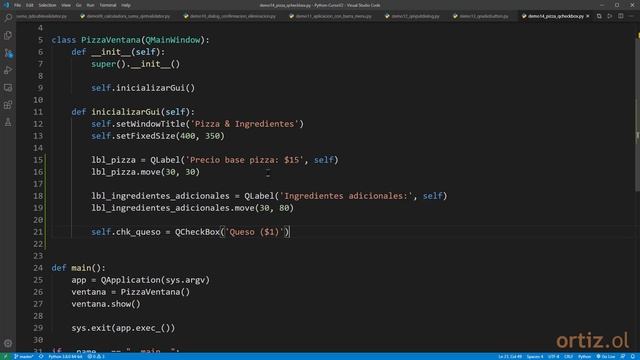
Task: Click the split editor icon
Action: click(620, 16)
